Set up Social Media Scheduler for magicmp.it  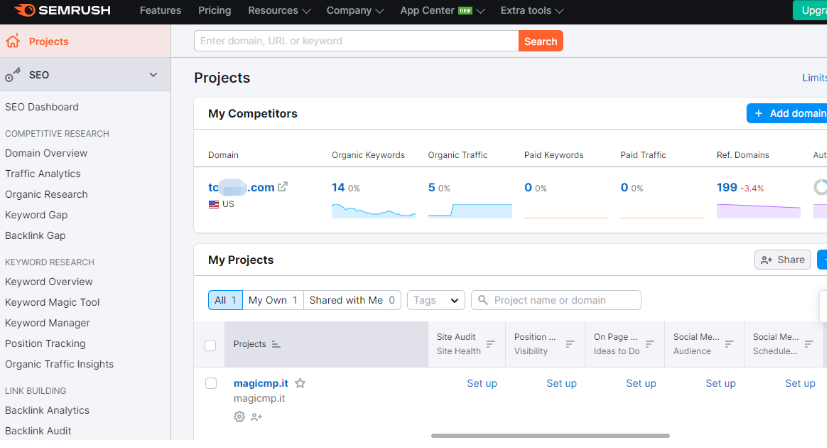800,383
